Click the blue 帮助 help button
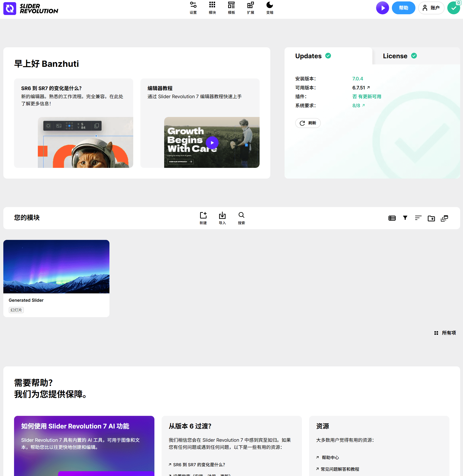 pos(404,8)
